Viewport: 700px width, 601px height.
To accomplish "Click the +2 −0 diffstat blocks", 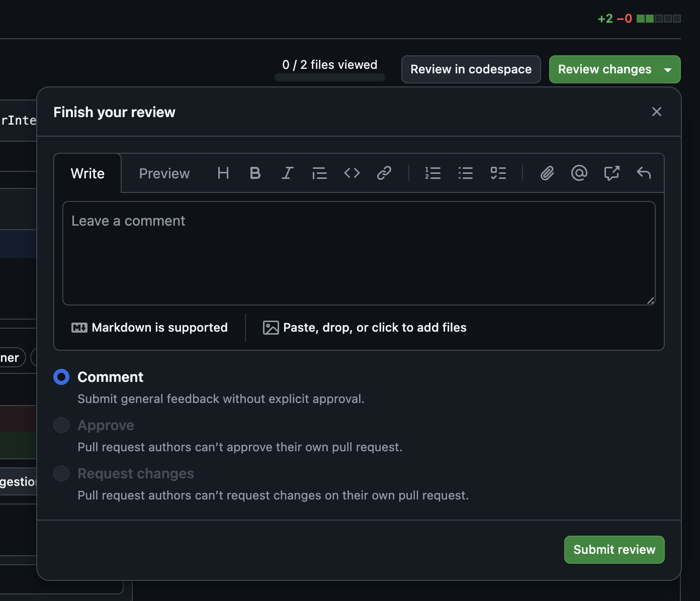I will (658, 19).
